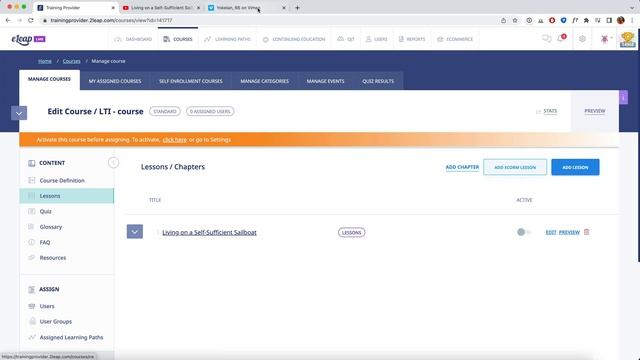Expand the Living on a Self-Sufficient Sailboat row
The image size is (640, 360).
135,232
